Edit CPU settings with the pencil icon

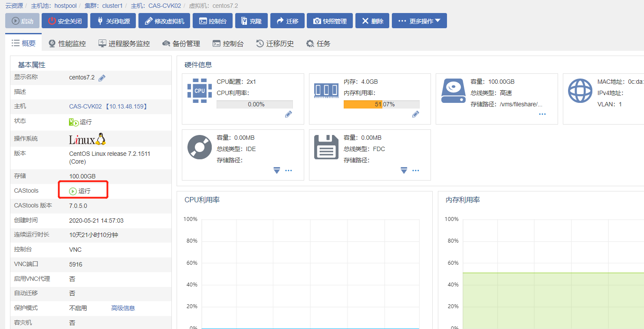[289, 114]
